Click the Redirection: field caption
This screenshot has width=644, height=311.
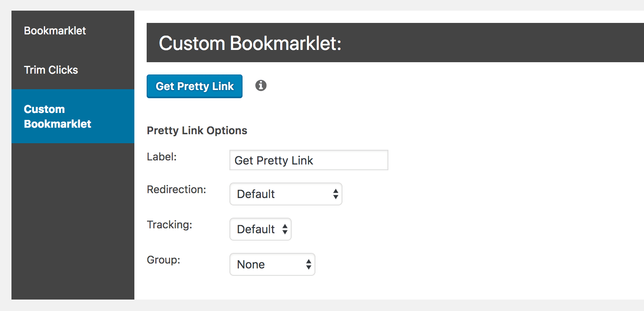pos(177,189)
